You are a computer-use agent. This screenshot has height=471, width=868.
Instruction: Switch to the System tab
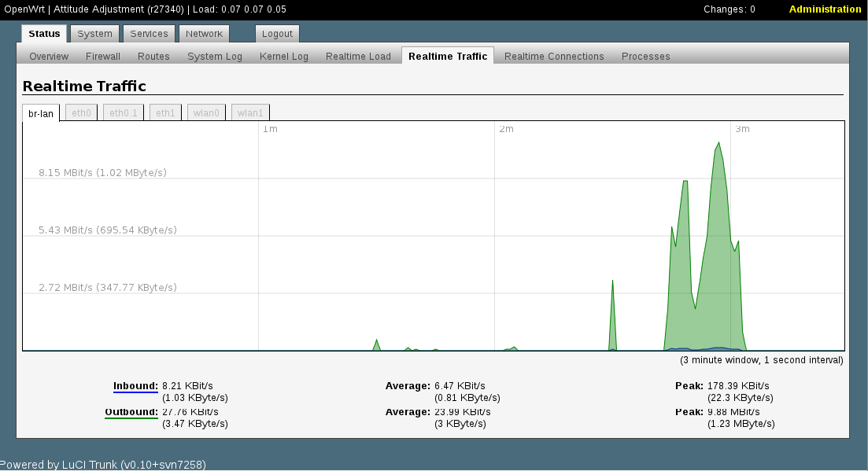coord(95,34)
